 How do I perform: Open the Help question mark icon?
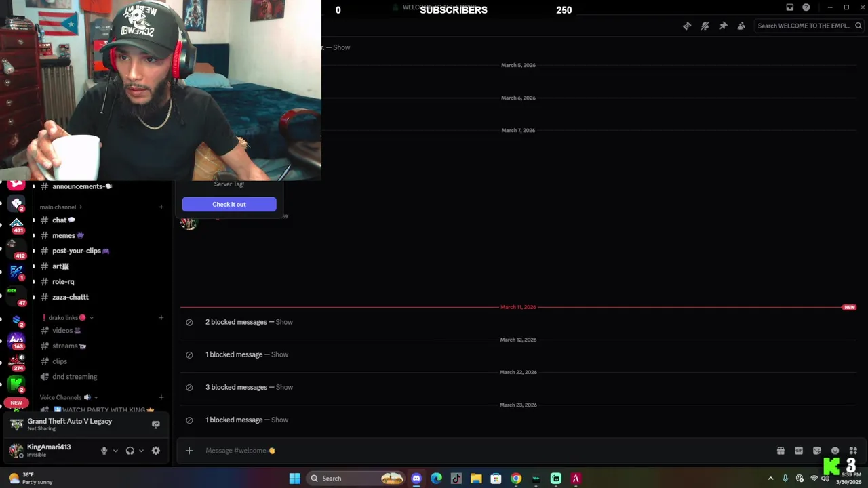[x=806, y=7]
